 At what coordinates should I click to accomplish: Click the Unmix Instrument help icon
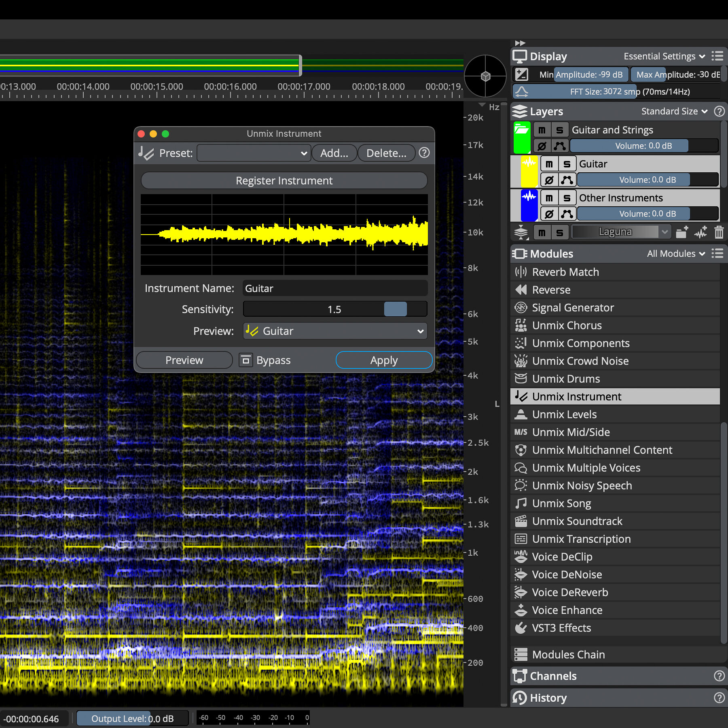(x=424, y=153)
